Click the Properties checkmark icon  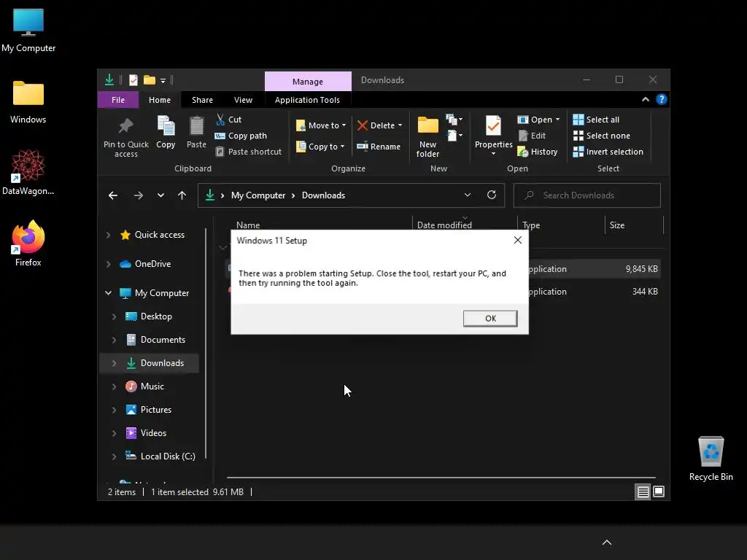coord(493,126)
